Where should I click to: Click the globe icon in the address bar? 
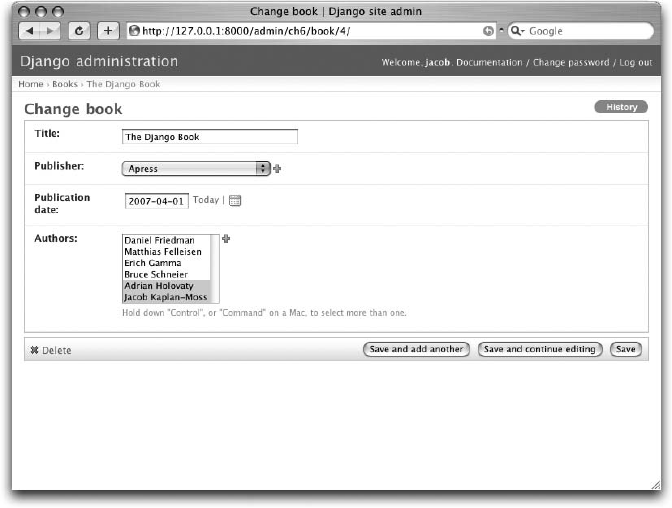pyautogui.click(x=135, y=31)
